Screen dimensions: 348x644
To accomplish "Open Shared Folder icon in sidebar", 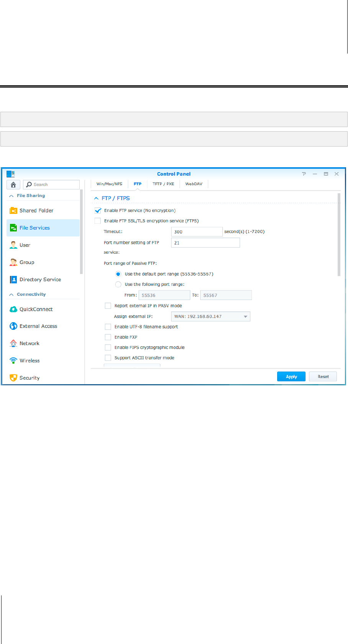I will point(13,210).
